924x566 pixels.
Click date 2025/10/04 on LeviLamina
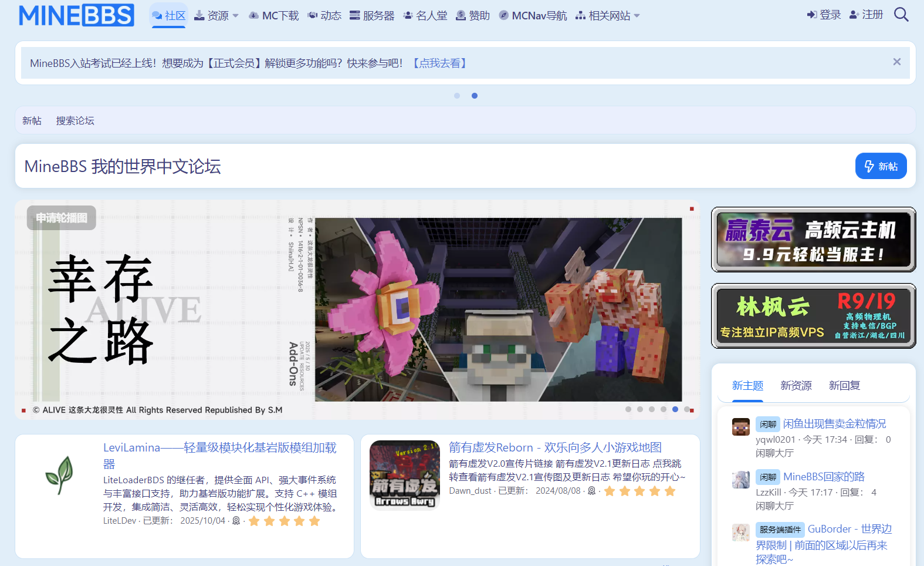[x=202, y=521]
